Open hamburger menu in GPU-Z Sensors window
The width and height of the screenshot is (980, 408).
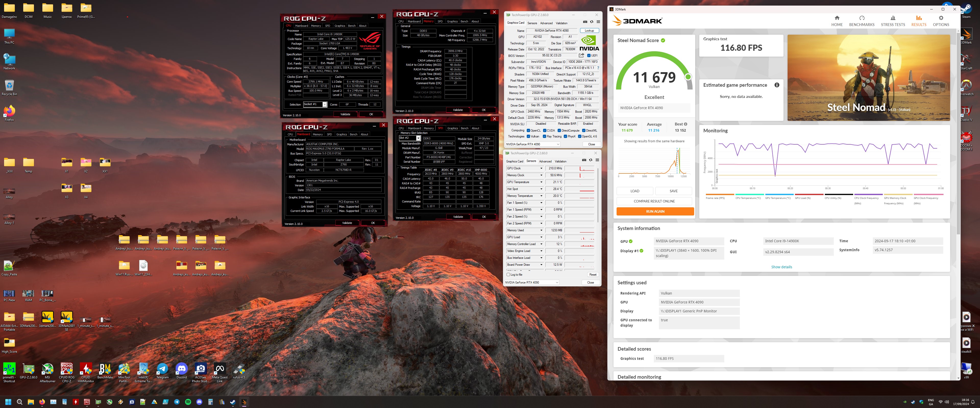pos(597,160)
